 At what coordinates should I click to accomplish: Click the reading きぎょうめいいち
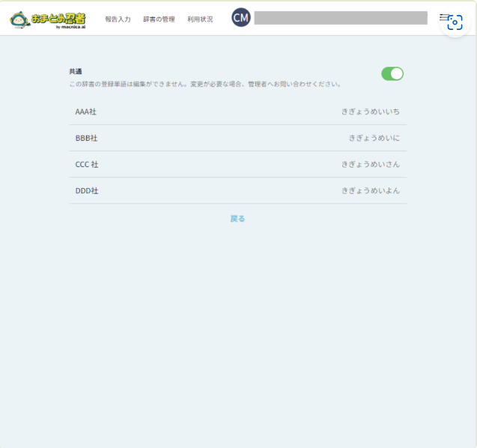point(370,112)
